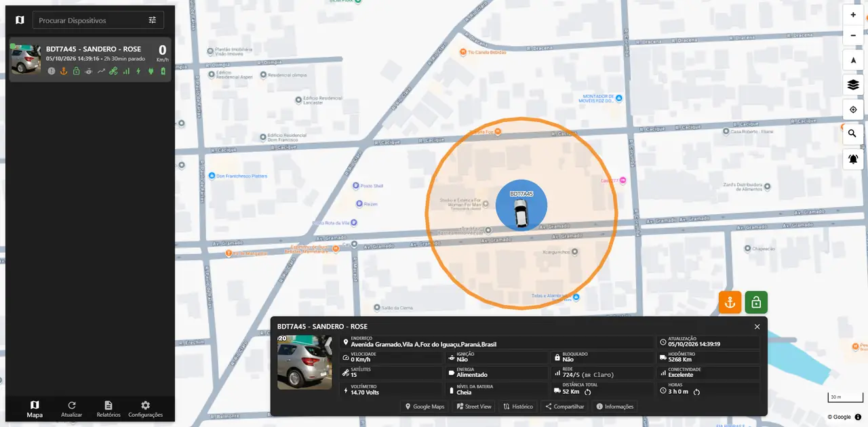Switch to the Mapa tab
868x427 pixels.
tap(35, 409)
